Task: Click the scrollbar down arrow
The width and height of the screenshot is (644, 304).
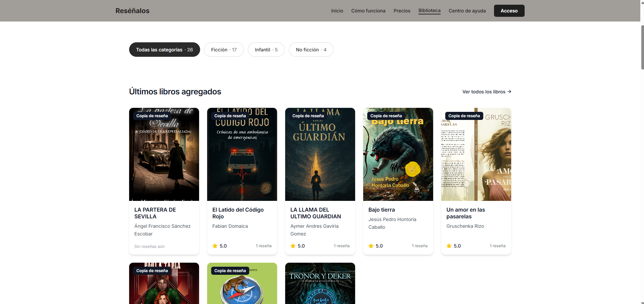Action: [x=642, y=302]
